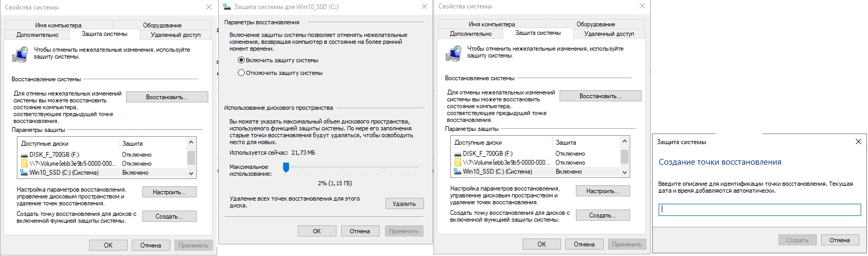Close the restore point creation dialog

[859, 142]
